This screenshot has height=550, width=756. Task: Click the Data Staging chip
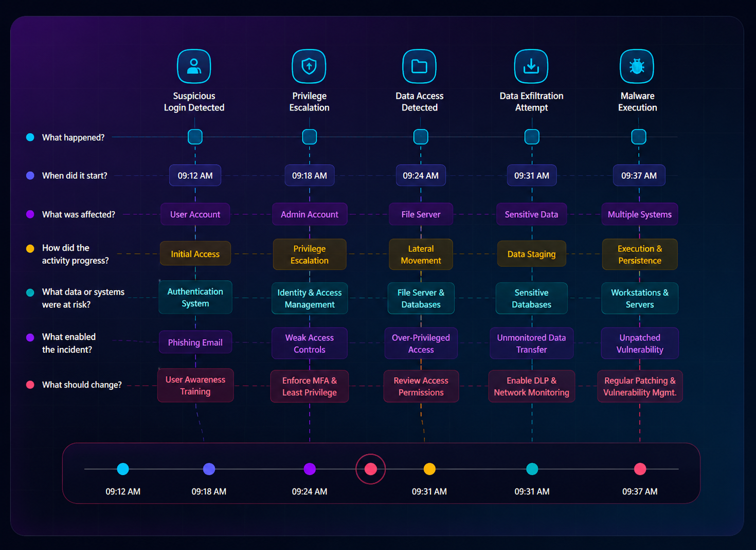532,254
